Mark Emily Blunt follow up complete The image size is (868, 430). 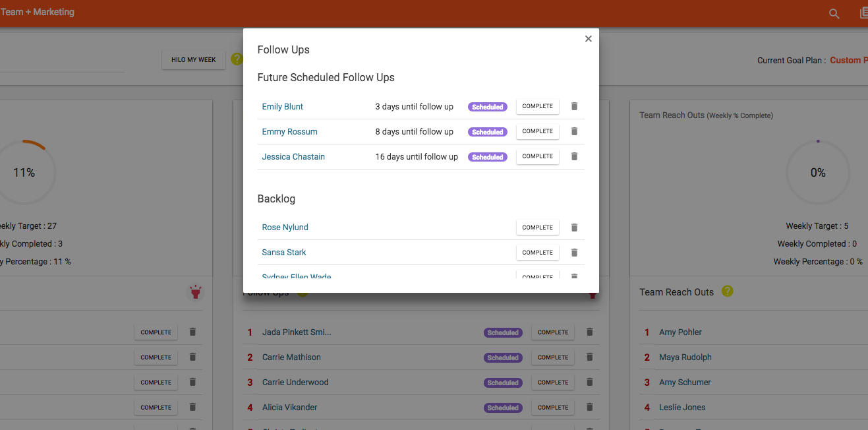point(537,106)
